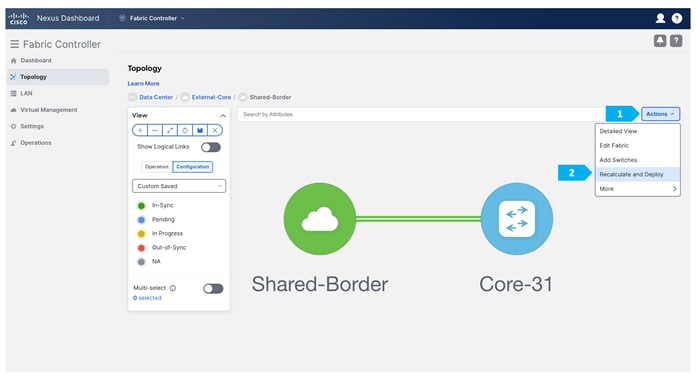696x379 pixels.
Task: Click the red Out-of-Sync legend dot
Action: (x=141, y=248)
